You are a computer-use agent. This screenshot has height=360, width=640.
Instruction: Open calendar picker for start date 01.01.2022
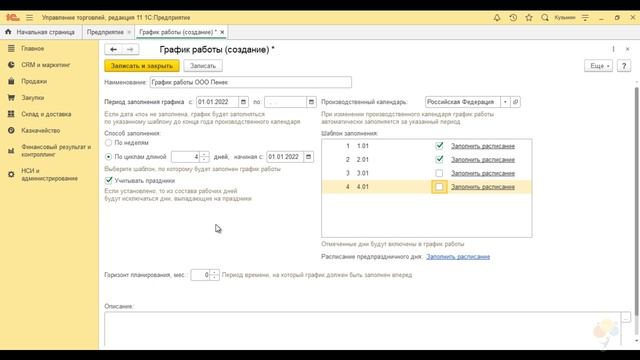tap(243, 102)
